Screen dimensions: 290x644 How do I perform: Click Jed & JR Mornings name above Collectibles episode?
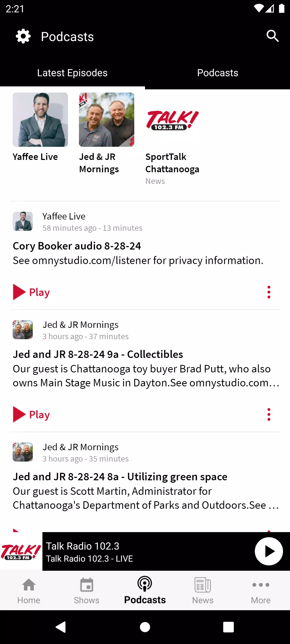[81, 325]
